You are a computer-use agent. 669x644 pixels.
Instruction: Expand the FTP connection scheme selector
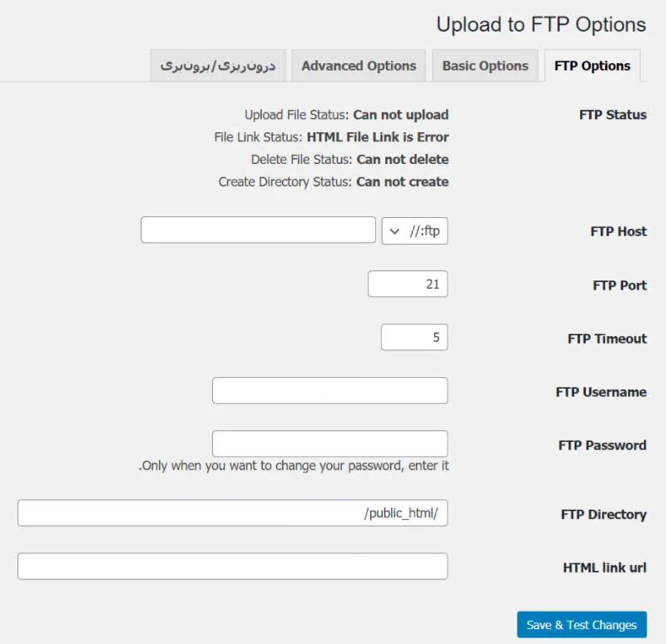pos(413,231)
